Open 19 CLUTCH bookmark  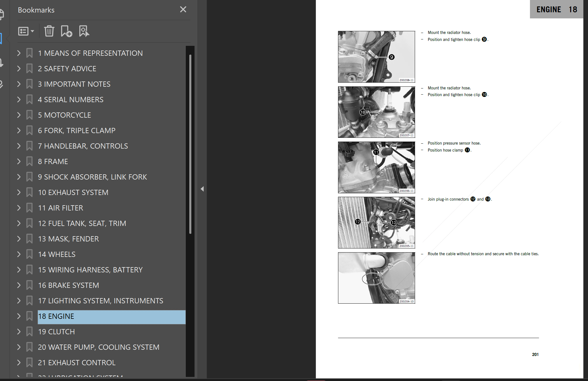56,332
